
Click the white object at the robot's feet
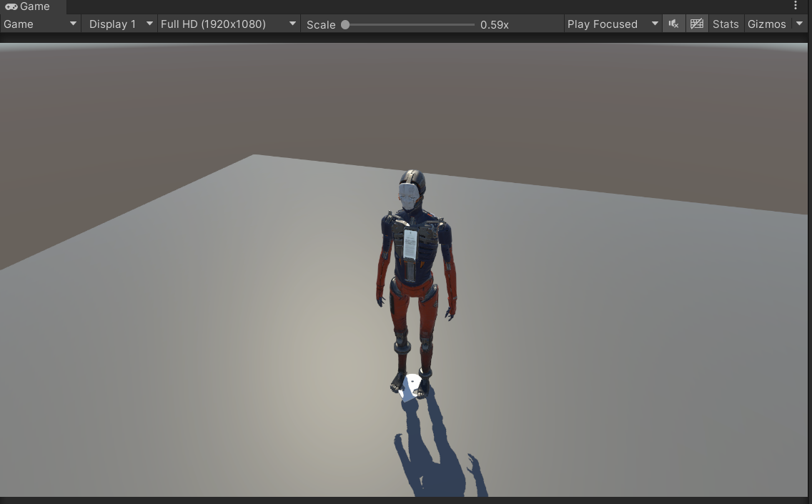pos(411,384)
